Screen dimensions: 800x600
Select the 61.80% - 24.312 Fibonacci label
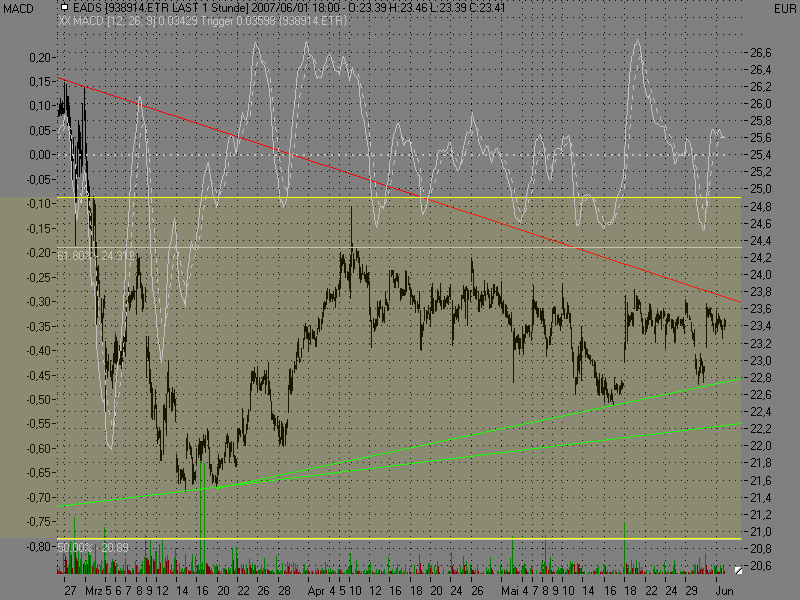tap(95, 255)
